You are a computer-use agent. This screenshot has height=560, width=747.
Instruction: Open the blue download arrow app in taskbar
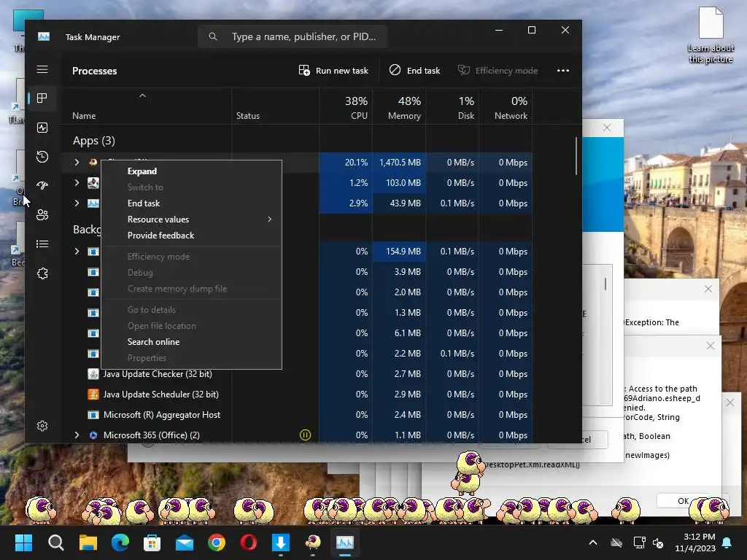tap(281, 542)
